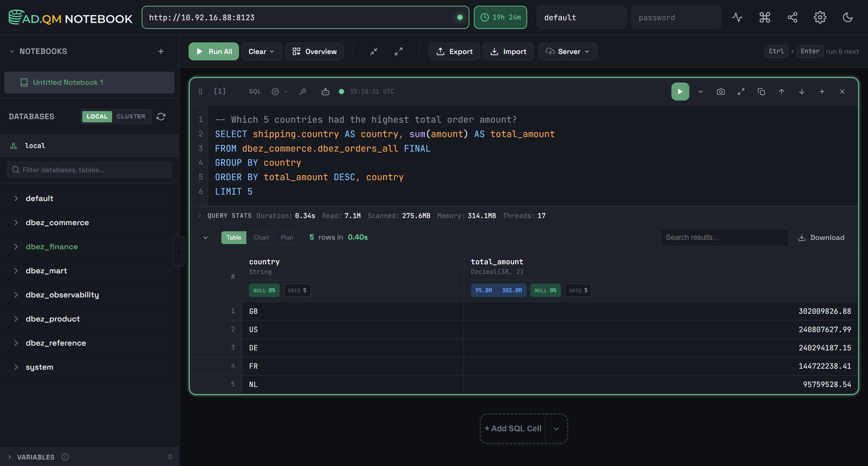This screenshot has height=466, width=868.
Task: Refresh the databases list
Action: (161, 117)
